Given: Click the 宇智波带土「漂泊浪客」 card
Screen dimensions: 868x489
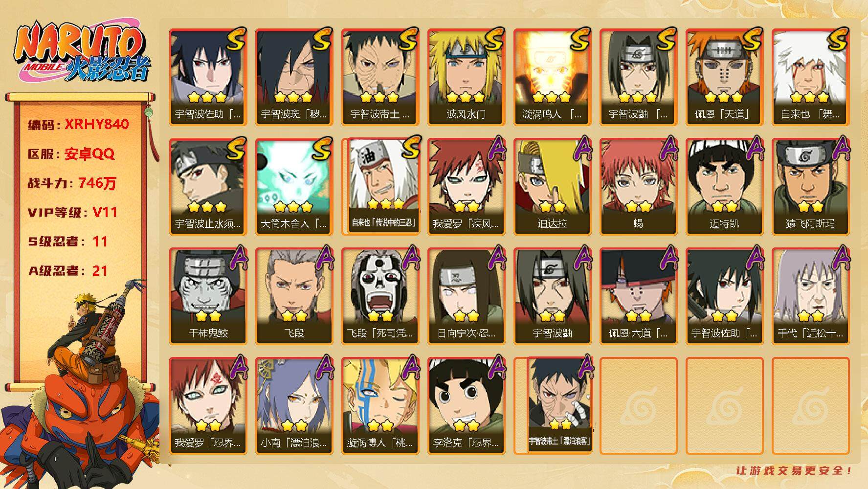Looking at the screenshot, I should click(560, 404).
